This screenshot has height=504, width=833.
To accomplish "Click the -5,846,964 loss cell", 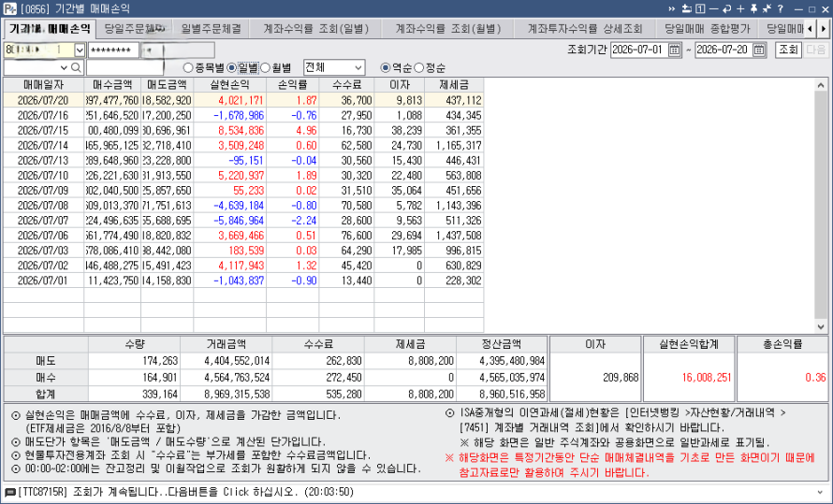I will (229, 220).
